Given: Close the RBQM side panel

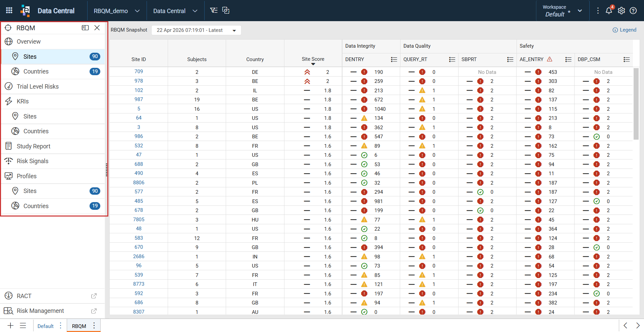Looking at the screenshot, I should click(x=97, y=28).
